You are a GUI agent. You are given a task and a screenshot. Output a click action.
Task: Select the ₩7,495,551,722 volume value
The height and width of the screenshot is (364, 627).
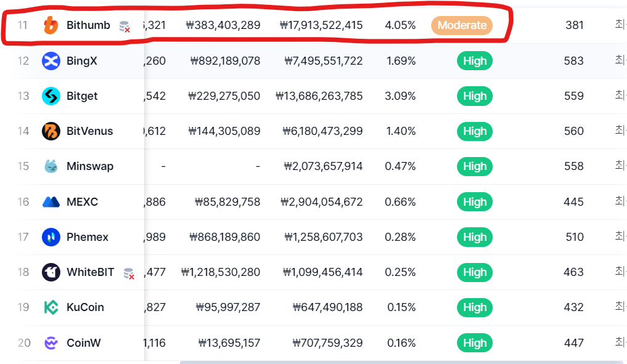(x=323, y=61)
